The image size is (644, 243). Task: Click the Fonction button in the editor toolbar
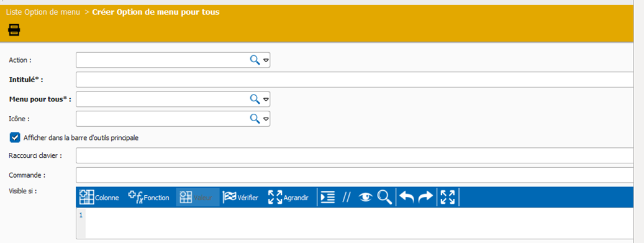point(148,198)
